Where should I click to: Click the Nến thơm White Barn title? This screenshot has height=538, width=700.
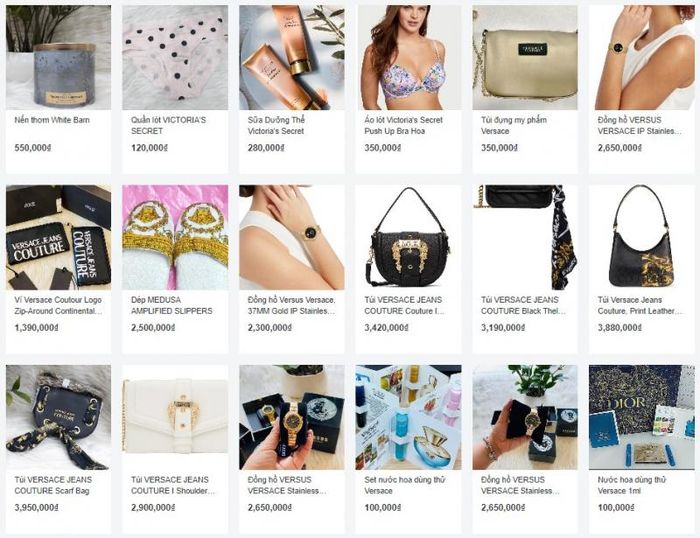[52, 120]
